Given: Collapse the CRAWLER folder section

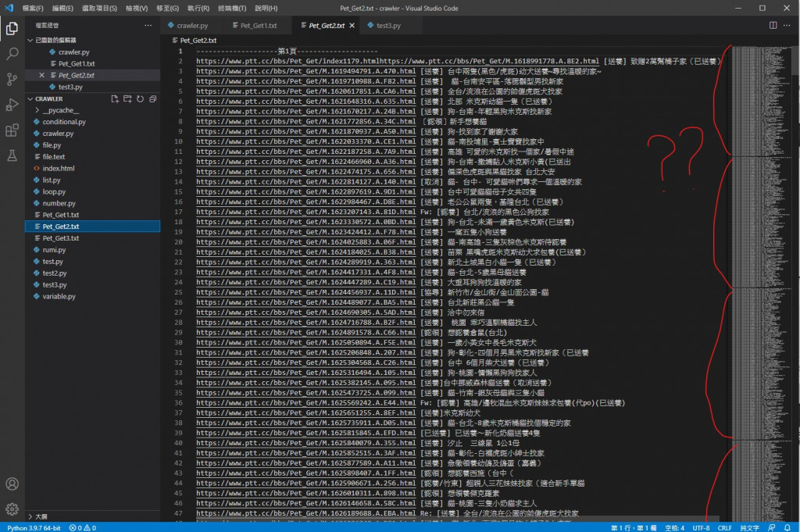Looking at the screenshot, I should 30,99.
